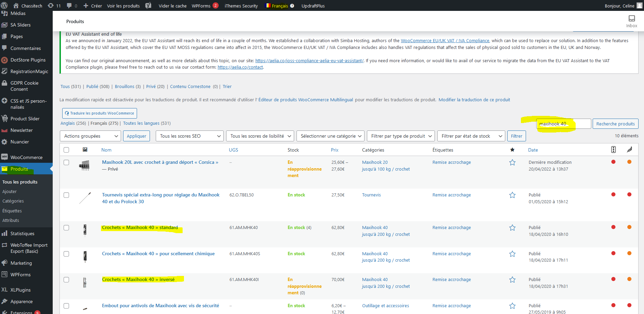Toggle select-all products checkbox in header
Screen dimensions: 644x314
click(66, 150)
